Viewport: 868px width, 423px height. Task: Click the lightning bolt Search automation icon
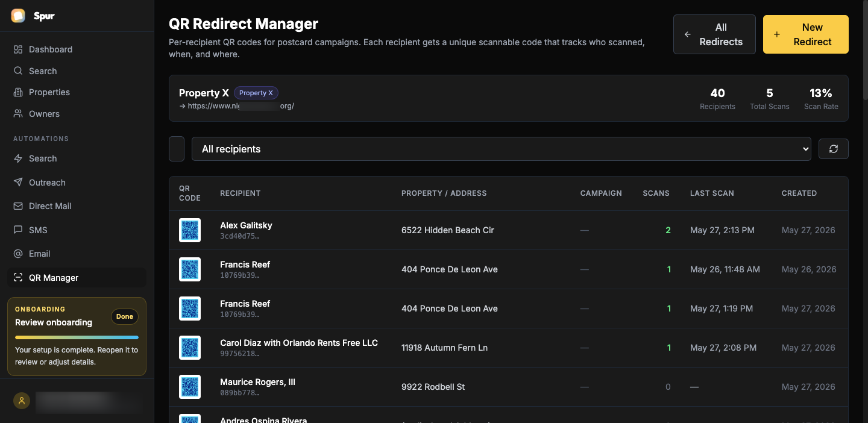tap(18, 158)
